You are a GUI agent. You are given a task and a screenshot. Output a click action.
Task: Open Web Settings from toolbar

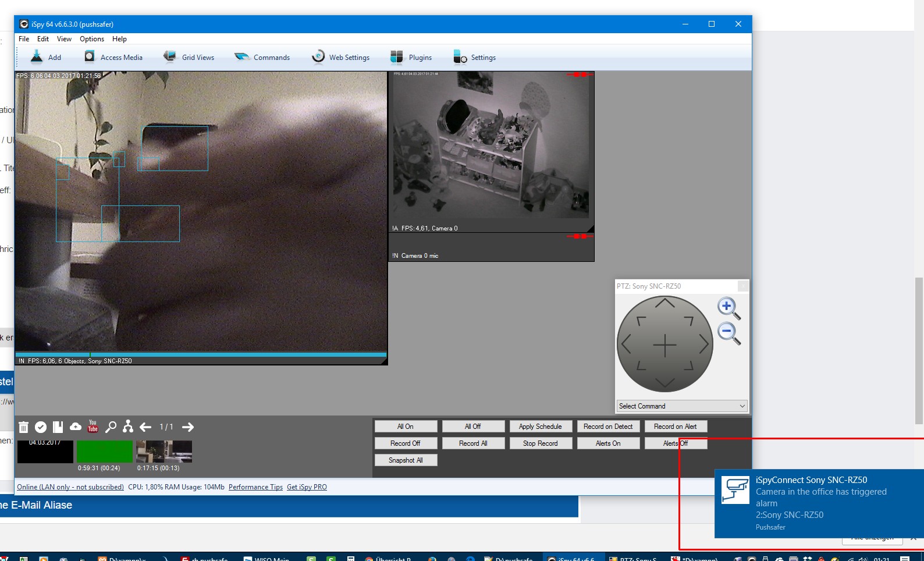pos(340,57)
